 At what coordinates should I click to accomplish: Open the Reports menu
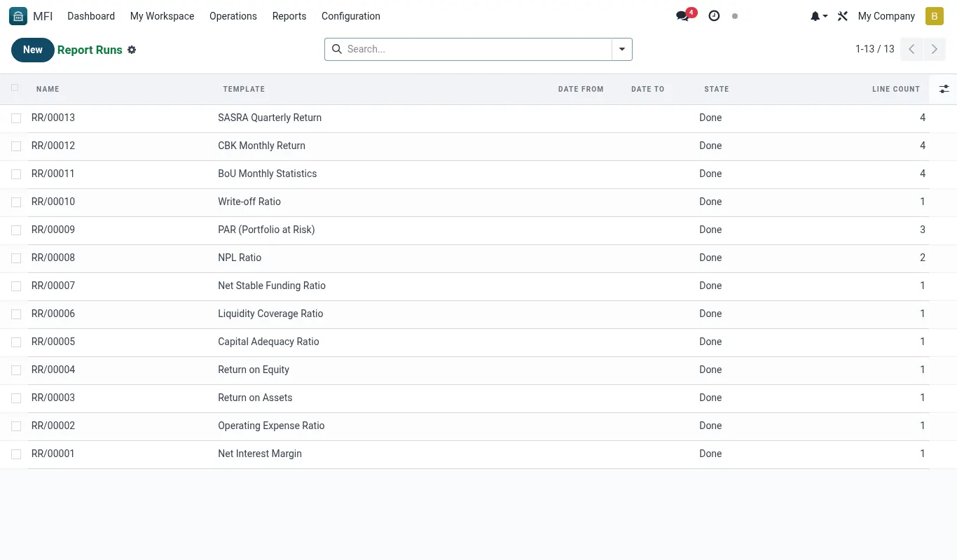tap(289, 16)
